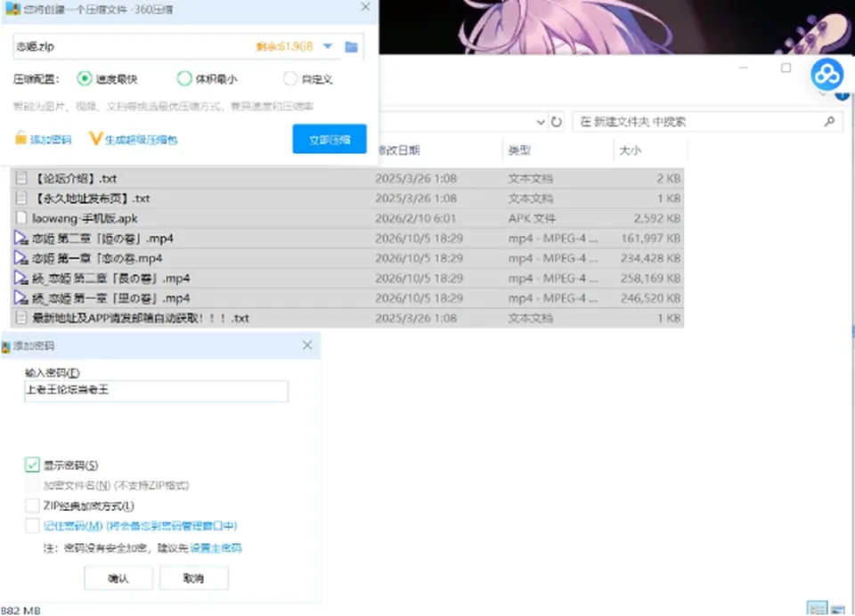Click the date 2026/2/10 6:01

[416, 219]
